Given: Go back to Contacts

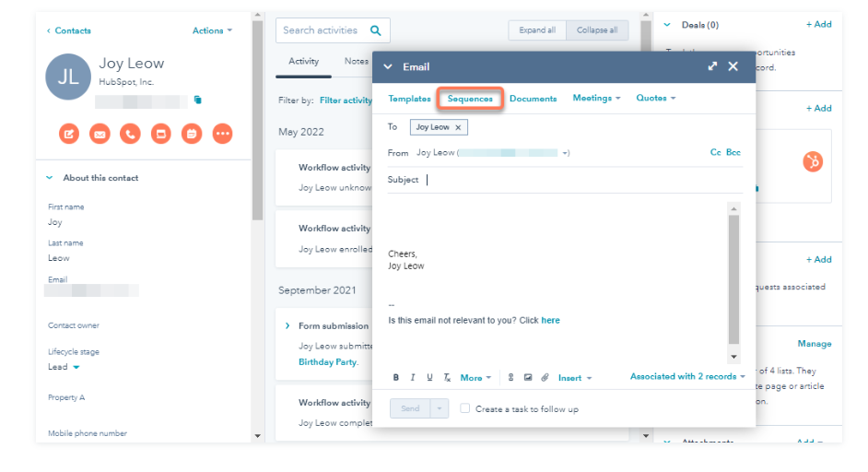Looking at the screenshot, I should point(68,30).
